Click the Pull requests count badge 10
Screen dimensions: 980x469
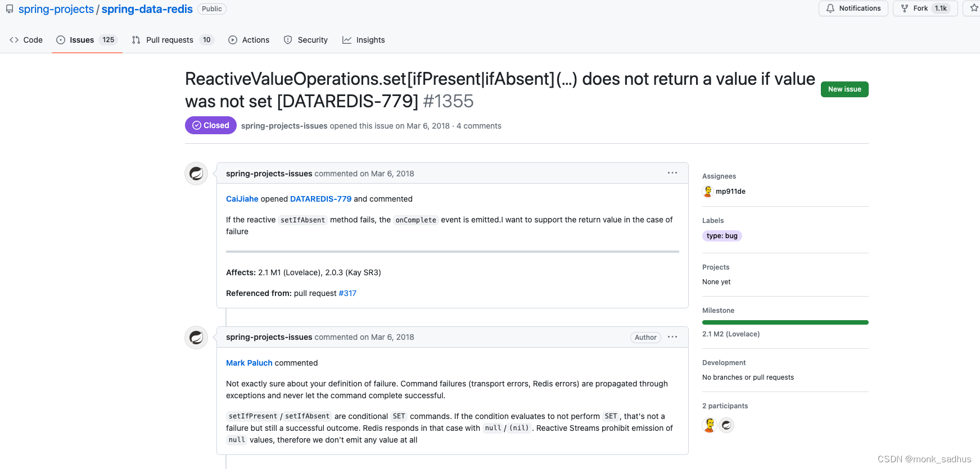click(207, 40)
